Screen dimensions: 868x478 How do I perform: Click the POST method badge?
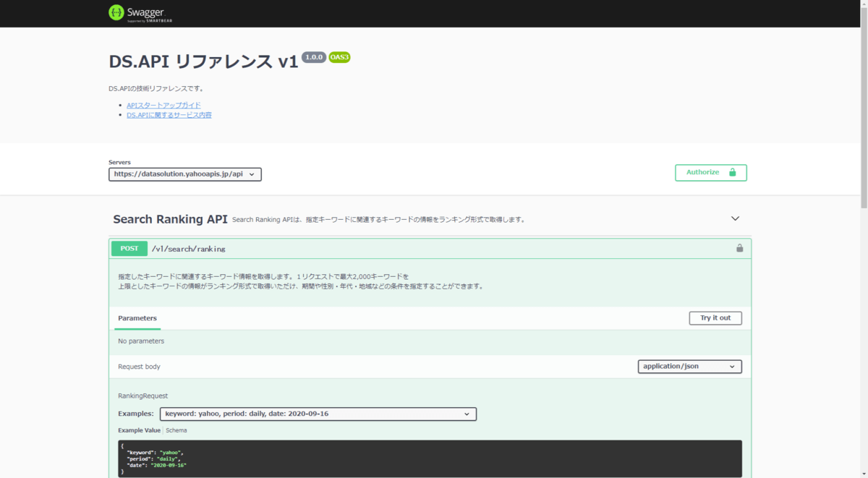(x=129, y=248)
